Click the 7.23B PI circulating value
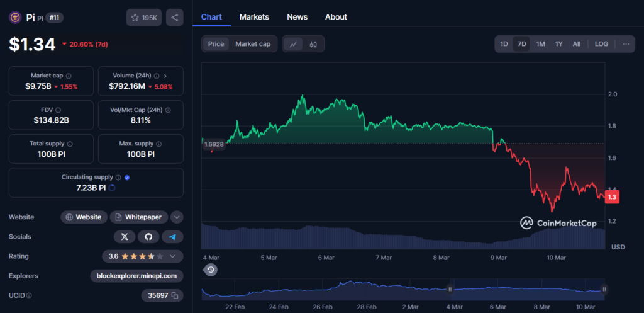This screenshot has height=313, width=644. tap(91, 188)
